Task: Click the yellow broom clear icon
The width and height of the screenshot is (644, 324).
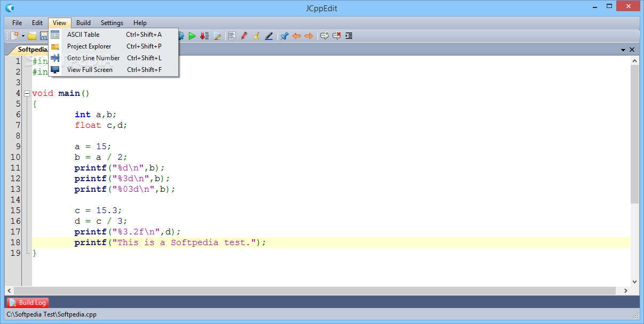Action: click(x=257, y=36)
